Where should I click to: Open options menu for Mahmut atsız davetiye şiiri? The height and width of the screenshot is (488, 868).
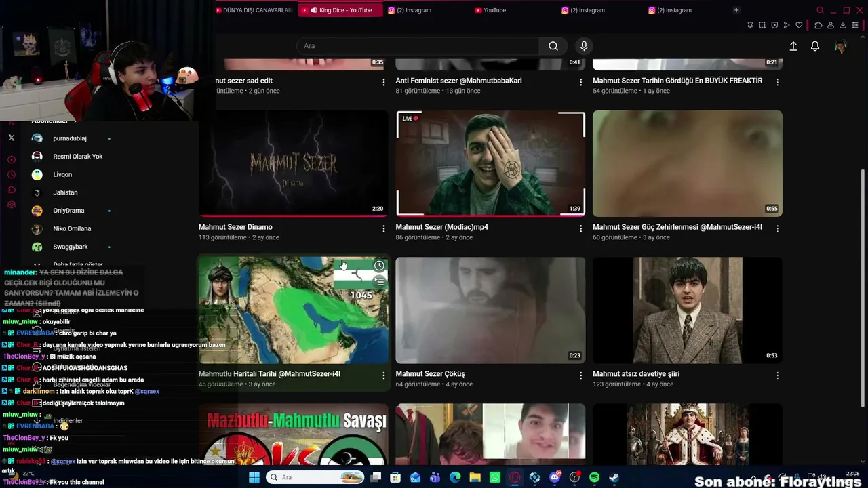pos(778,375)
